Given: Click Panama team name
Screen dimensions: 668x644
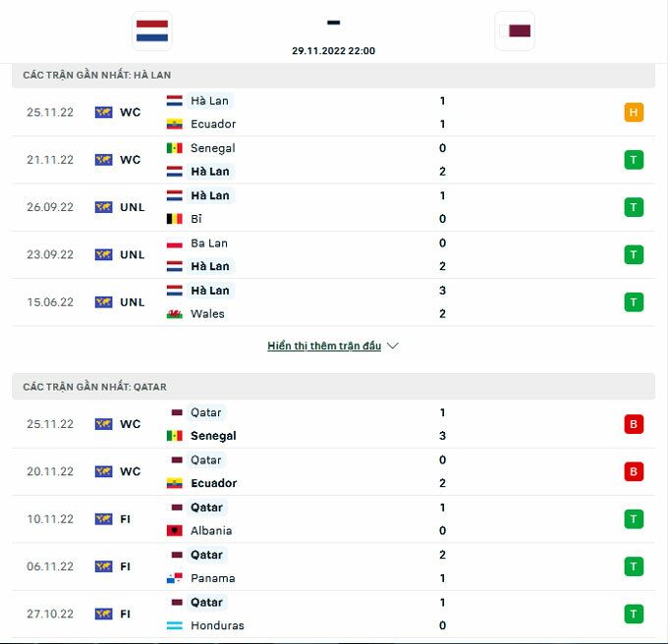Looking at the screenshot, I should point(212,578).
